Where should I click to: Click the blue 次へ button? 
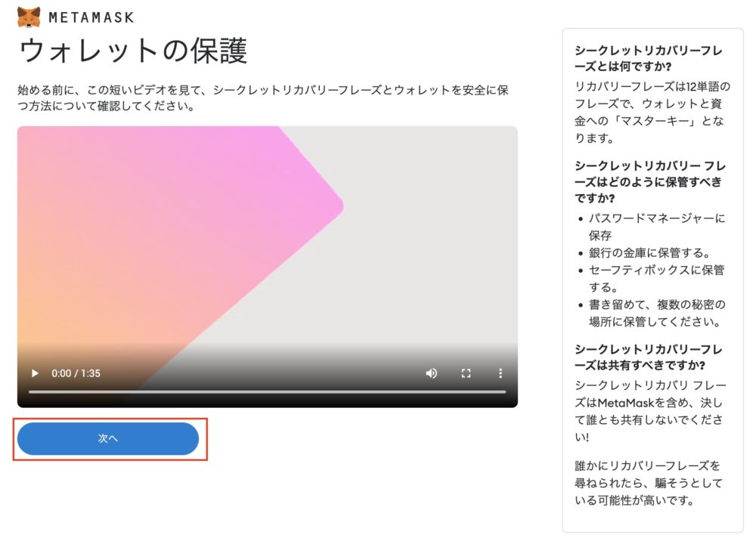coord(108,438)
